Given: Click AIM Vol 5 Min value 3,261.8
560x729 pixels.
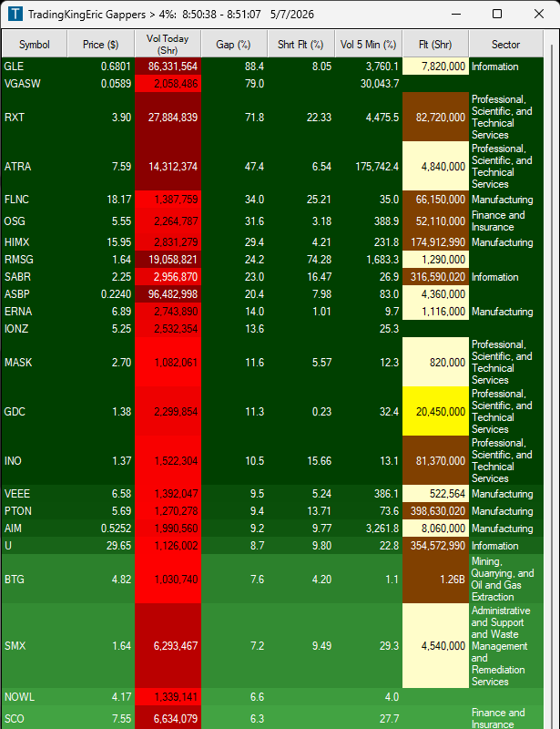Looking at the screenshot, I should pyautogui.click(x=382, y=529).
